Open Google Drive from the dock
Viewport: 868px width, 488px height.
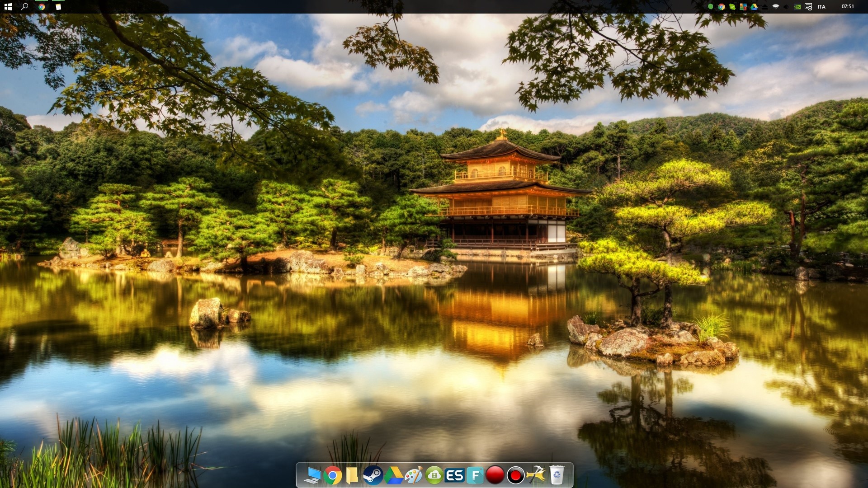coord(393,475)
